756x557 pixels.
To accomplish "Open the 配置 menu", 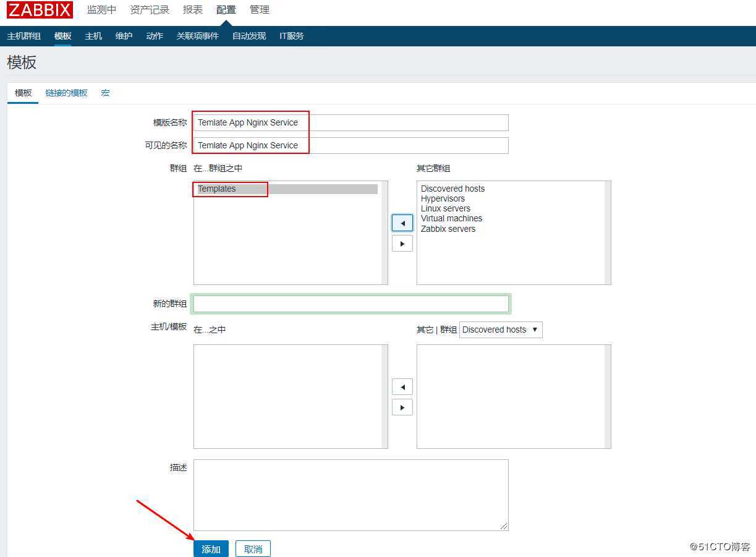I will (x=226, y=9).
